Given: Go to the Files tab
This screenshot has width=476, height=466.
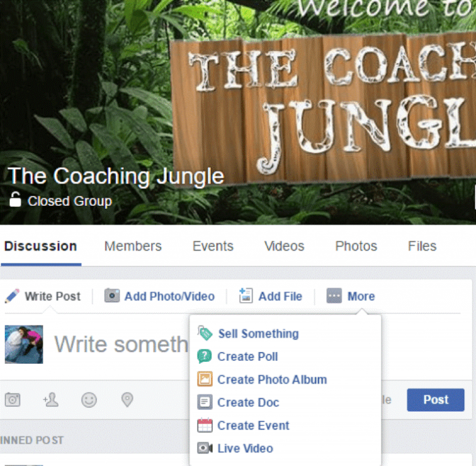Looking at the screenshot, I should (422, 246).
